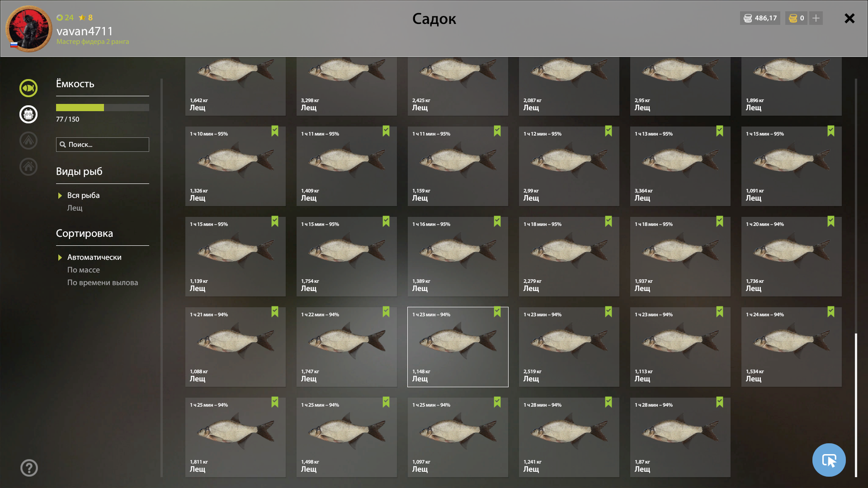Toggle release marker on 2,519 кг bream

609,312
